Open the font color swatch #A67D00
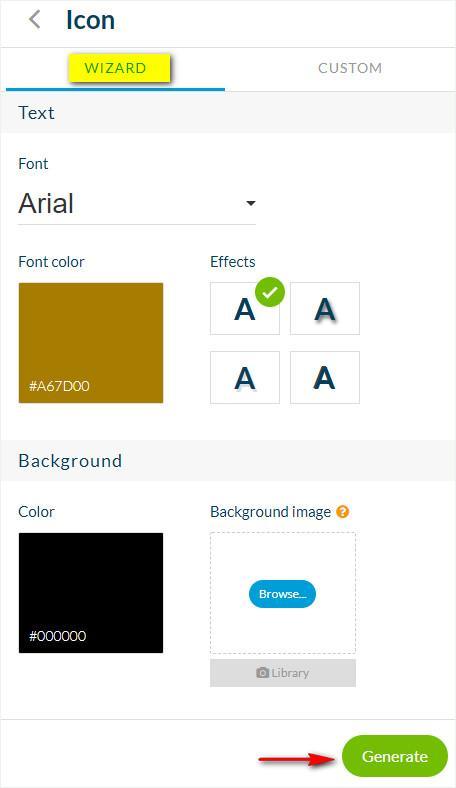 tap(91, 343)
